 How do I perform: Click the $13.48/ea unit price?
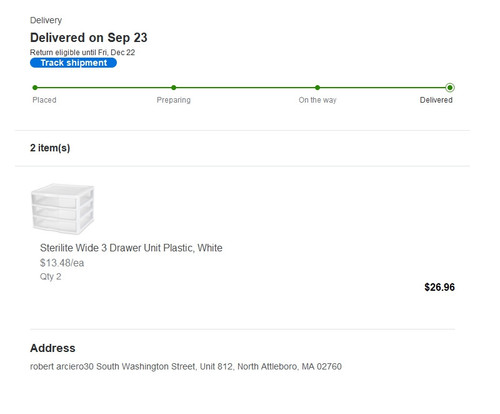(x=62, y=263)
